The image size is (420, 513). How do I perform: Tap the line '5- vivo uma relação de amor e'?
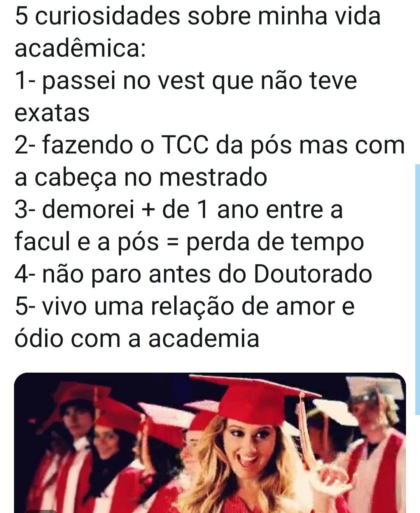click(185, 307)
